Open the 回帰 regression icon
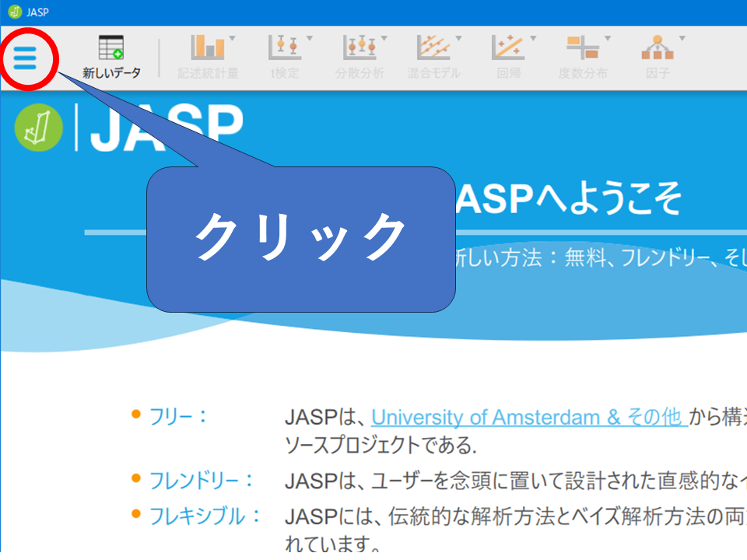This screenshot has width=747, height=560. 507,48
